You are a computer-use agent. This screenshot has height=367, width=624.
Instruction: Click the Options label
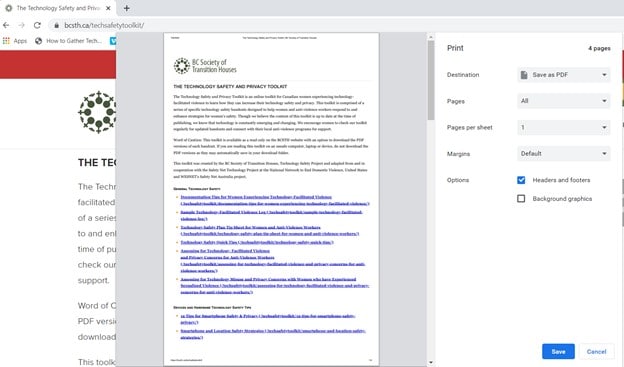pos(458,180)
